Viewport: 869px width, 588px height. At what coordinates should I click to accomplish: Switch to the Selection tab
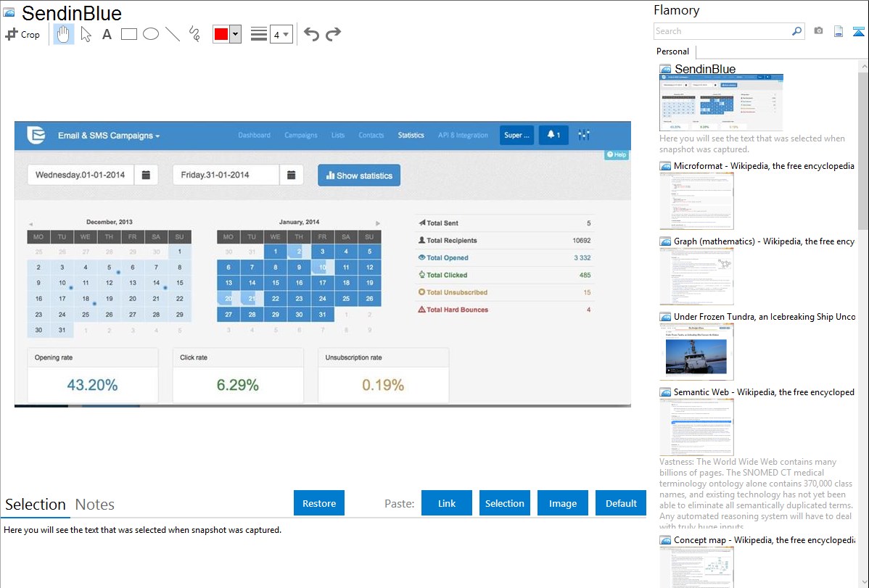pyautogui.click(x=36, y=505)
